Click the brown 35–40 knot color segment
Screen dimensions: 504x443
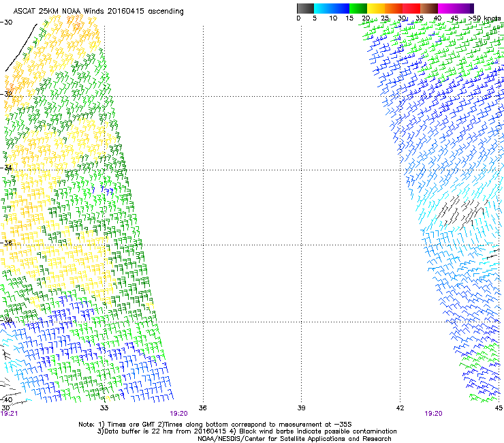429,8
